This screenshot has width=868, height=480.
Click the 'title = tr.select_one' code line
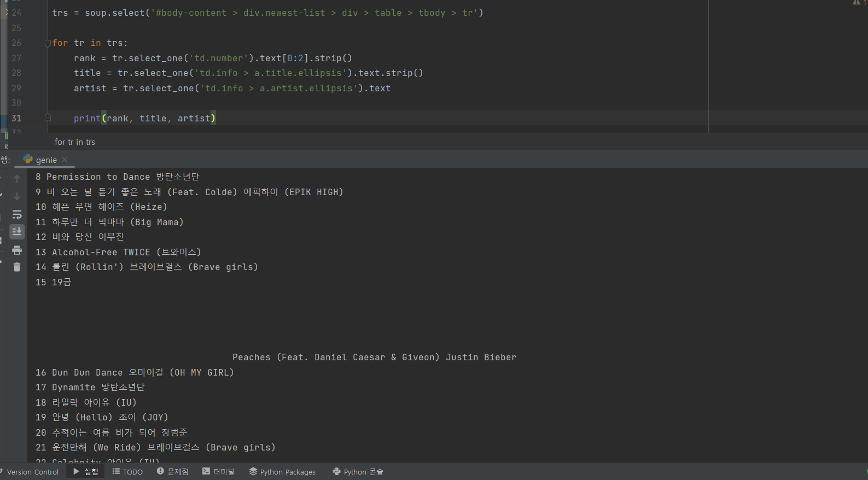pos(248,73)
